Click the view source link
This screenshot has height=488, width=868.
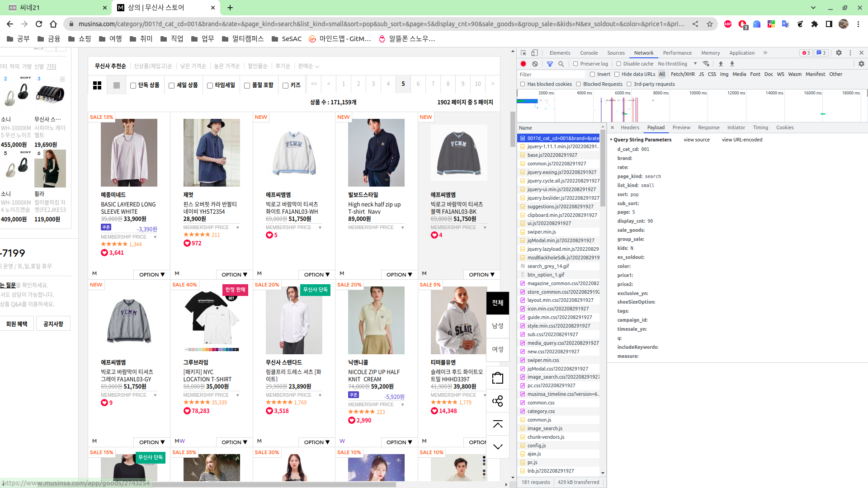(x=696, y=140)
